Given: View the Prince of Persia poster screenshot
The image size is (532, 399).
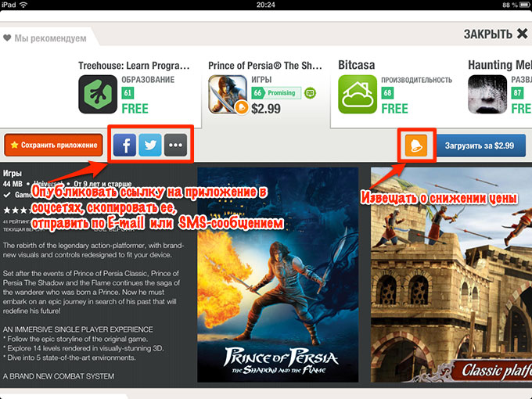Looking at the screenshot, I should click(x=278, y=275).
